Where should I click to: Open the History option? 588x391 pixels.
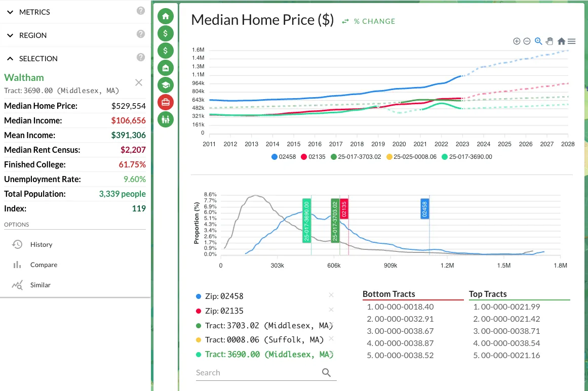click(x=41, y=244)
